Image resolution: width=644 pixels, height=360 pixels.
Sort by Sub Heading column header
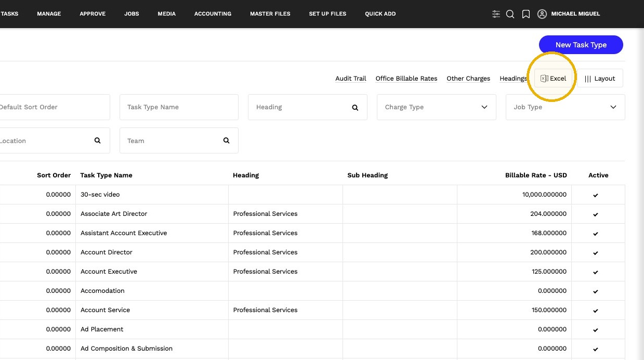click(367, 175)
